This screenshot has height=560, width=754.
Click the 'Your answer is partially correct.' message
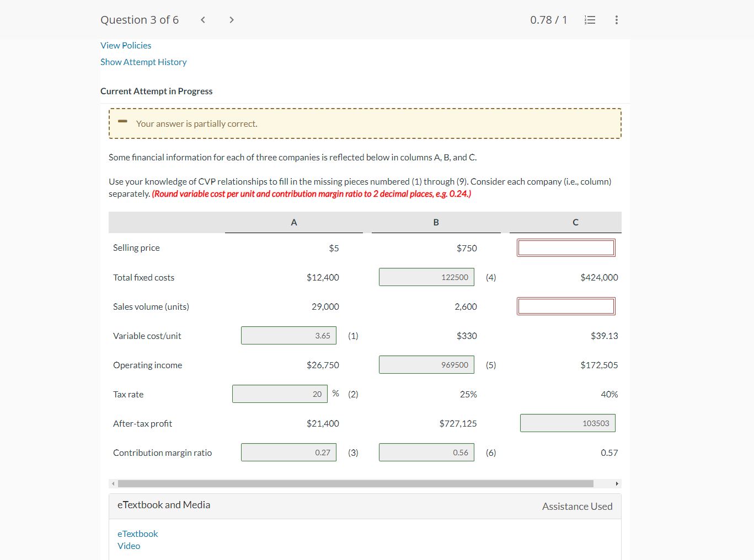click(197, 123)
